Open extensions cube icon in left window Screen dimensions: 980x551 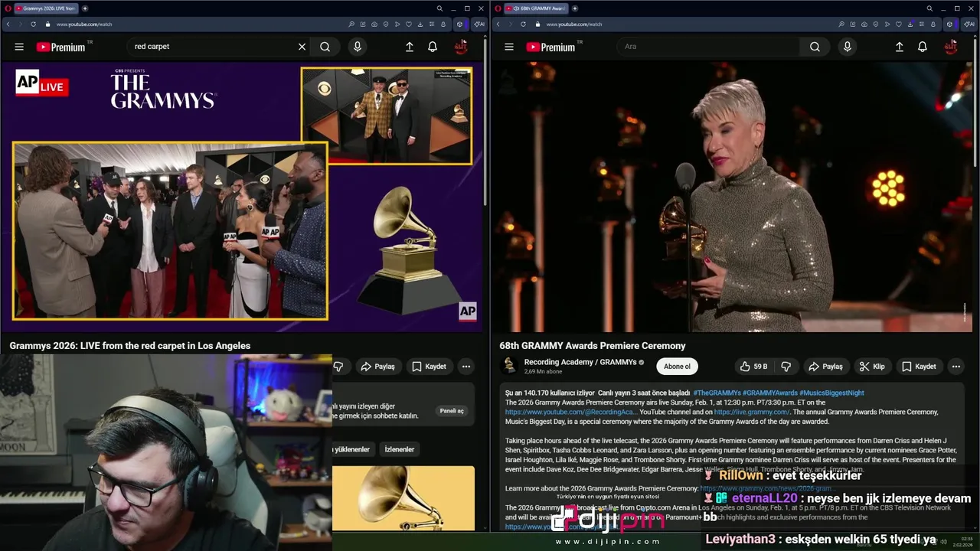tap(459, 24)
